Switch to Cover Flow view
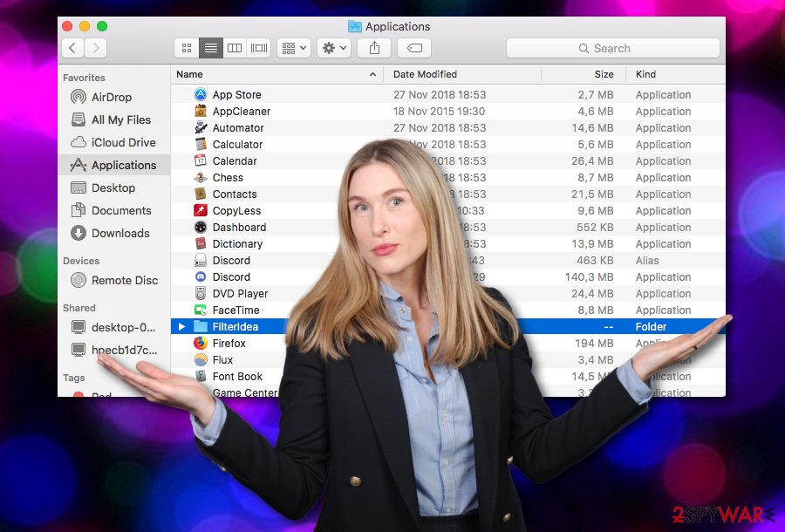The width and height of the screenshot is (785, 532). [259, 48]
